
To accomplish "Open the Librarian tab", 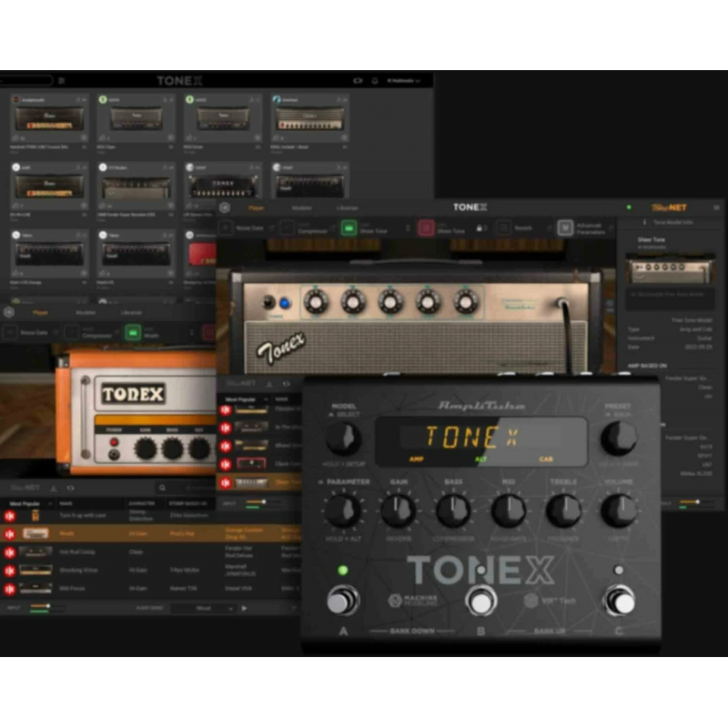I will pyautogui.click(x=345, y=207).
